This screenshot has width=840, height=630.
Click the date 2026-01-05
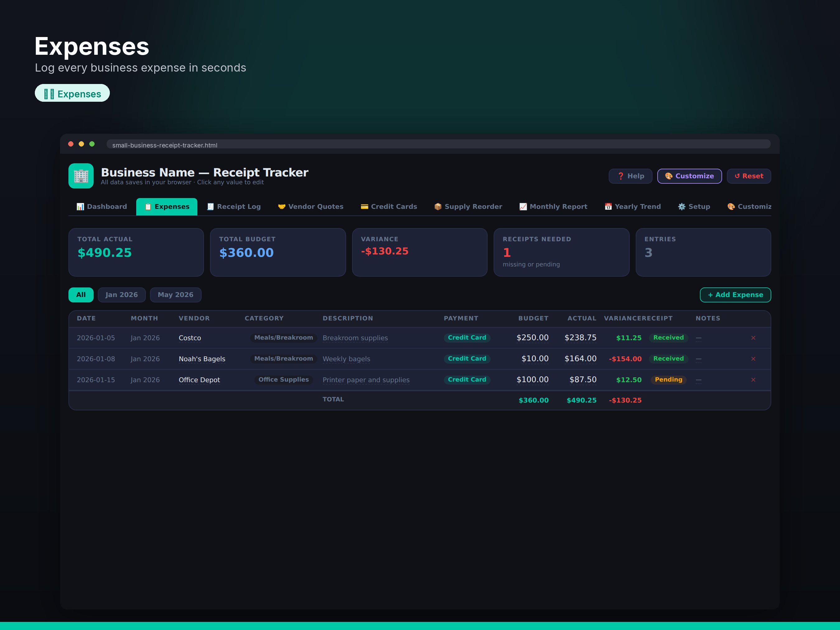tap(96, 338)
